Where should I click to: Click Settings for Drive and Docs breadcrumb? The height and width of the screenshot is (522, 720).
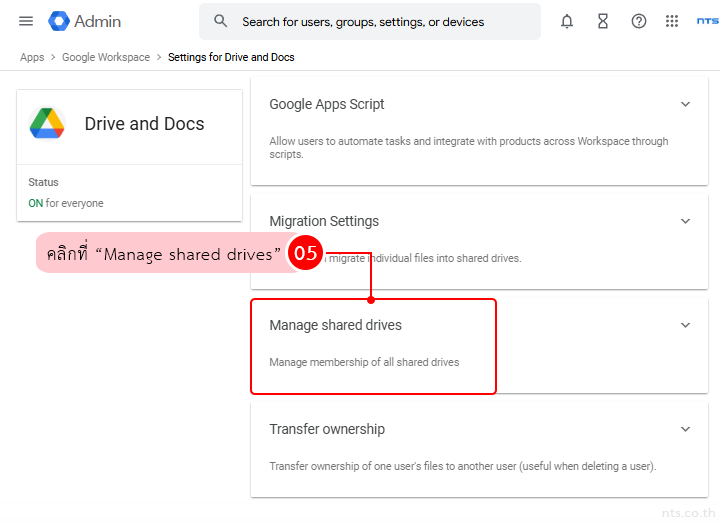click(231, 57)
